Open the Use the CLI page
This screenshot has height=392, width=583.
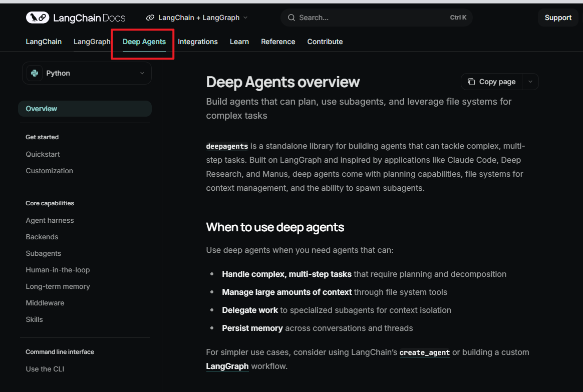point(45,369)
